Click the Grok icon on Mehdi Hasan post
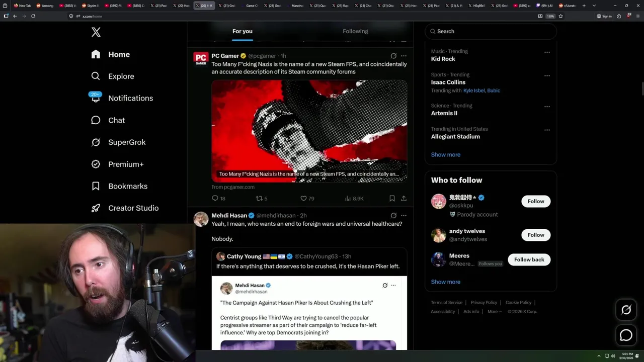 point(393,215)
